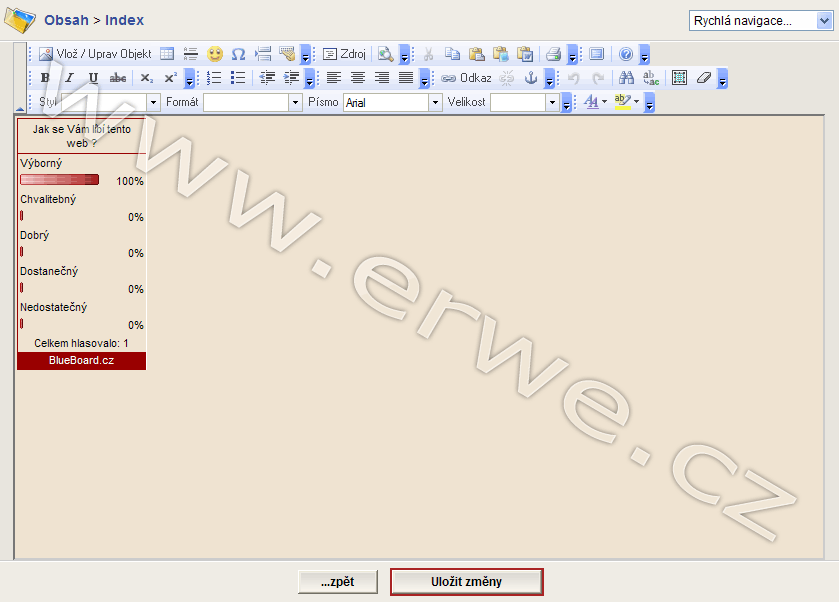
Task: Open the Rychlá navigace dropdown
Action: (x=760, y=21)
